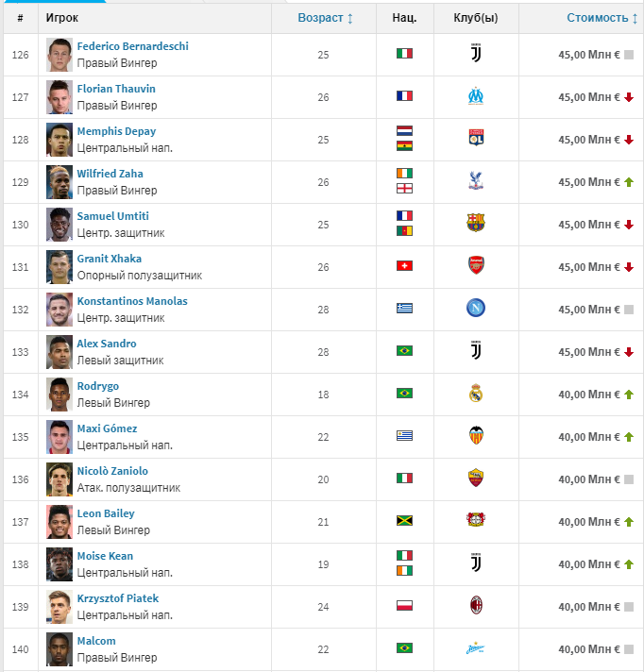Click green up arrow for Wilfried Zaha value
Image resolution: width=644 pixels, height=672 pixels.
pyautogui.click(x=629, y=182)
